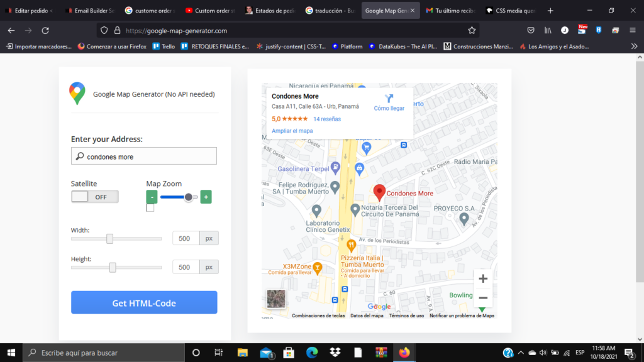Switch to the CSS media queries tab

pyautogui.click(x=511, y=11)
